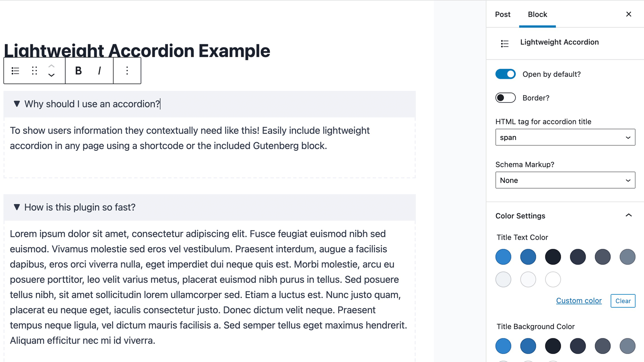The height and width of the screenshot is (362, 644).
Task: Open the Custom color link
Action: coord(579,300)
